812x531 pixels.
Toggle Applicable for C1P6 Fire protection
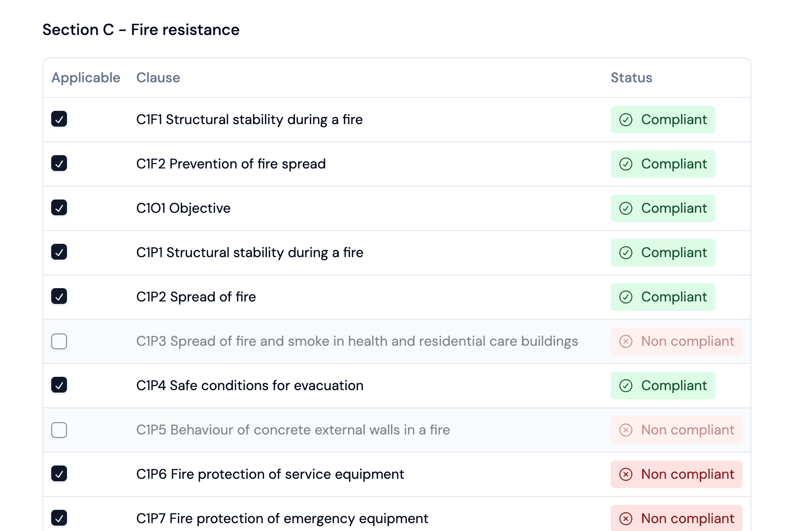(59, 474)
